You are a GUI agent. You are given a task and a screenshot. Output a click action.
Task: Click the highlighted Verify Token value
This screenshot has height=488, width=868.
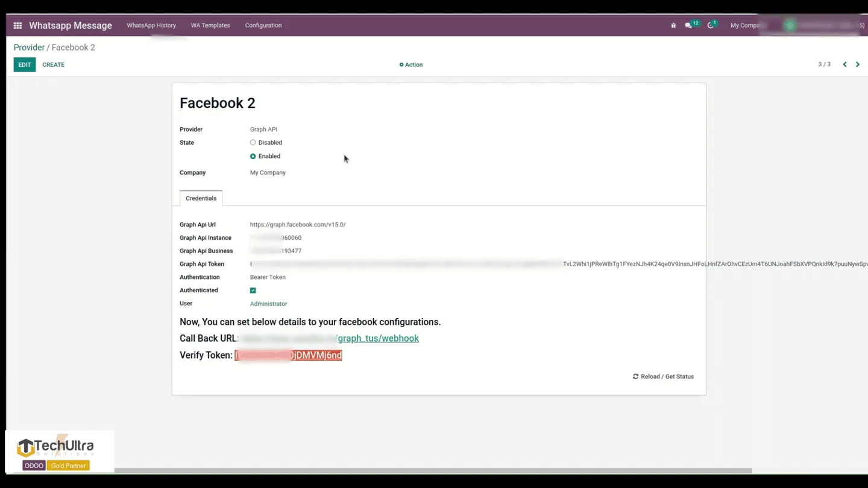pyautogui.click(x=288, y=355)
